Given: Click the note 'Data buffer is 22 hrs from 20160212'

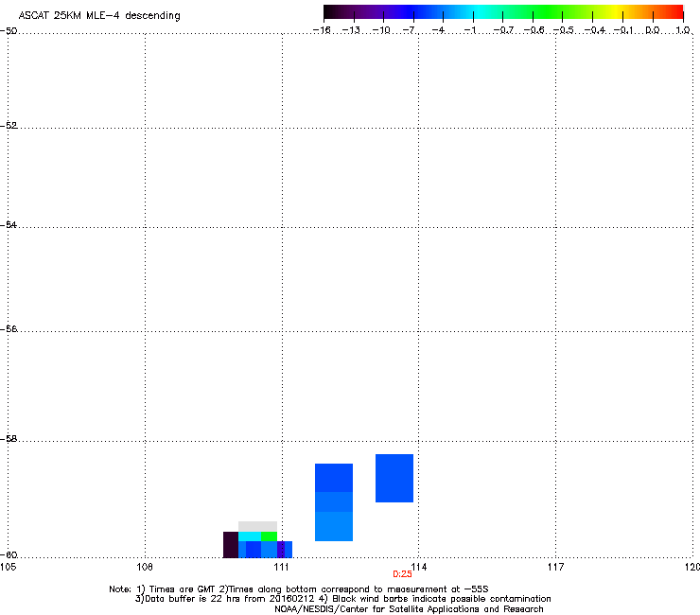Looking at the screenshot, I should (x=225, y=599).
